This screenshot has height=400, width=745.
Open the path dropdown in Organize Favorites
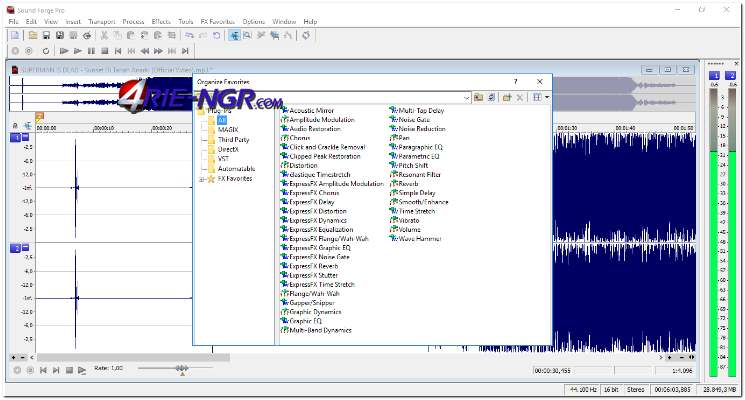pos(466,97)
